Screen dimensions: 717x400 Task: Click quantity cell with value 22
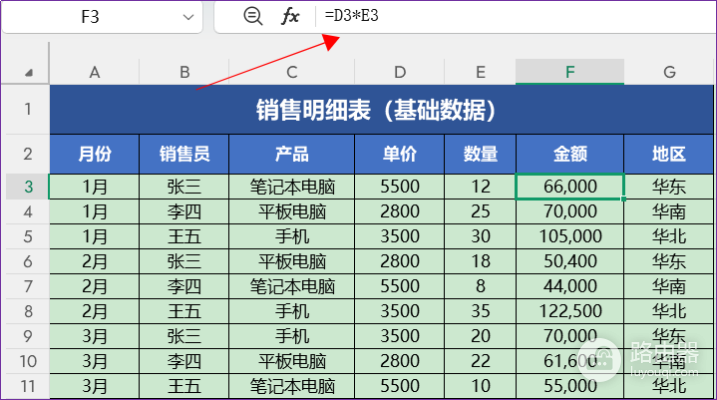[x=480, y=361]
